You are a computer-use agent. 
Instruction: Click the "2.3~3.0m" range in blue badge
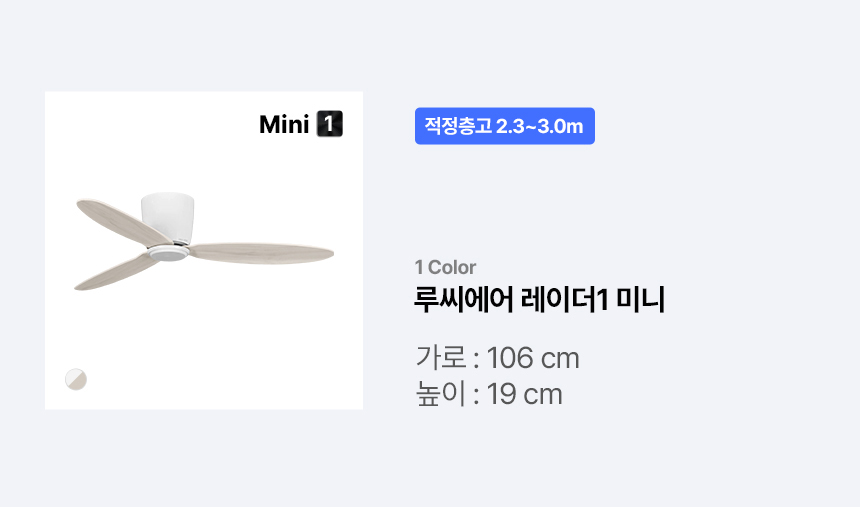pos(539,126)
